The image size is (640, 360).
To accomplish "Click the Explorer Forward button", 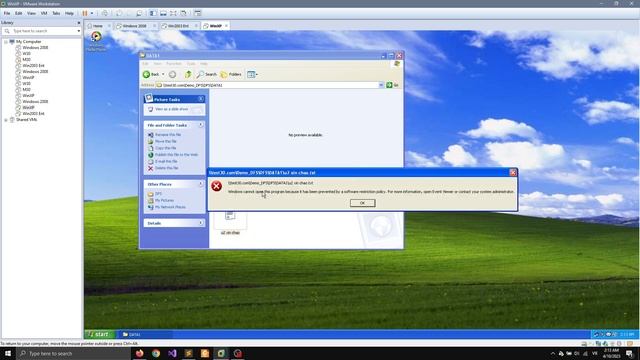I will [173, 74].
